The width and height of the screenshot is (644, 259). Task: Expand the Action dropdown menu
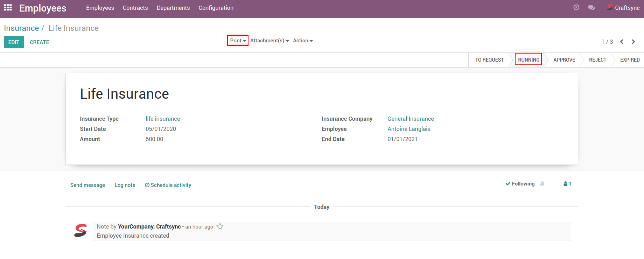(x=302, y=41)
